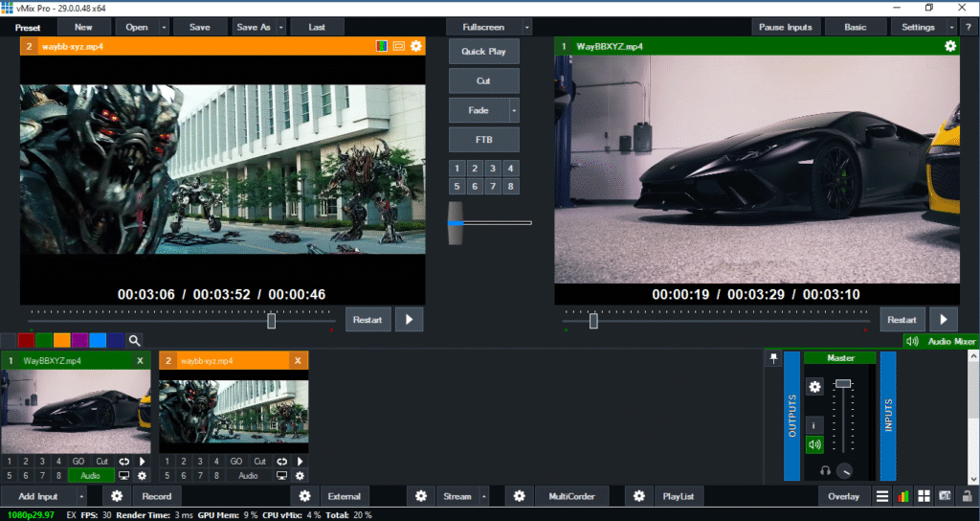Toggle the Audio Mixer panel

tap(941, 341)
